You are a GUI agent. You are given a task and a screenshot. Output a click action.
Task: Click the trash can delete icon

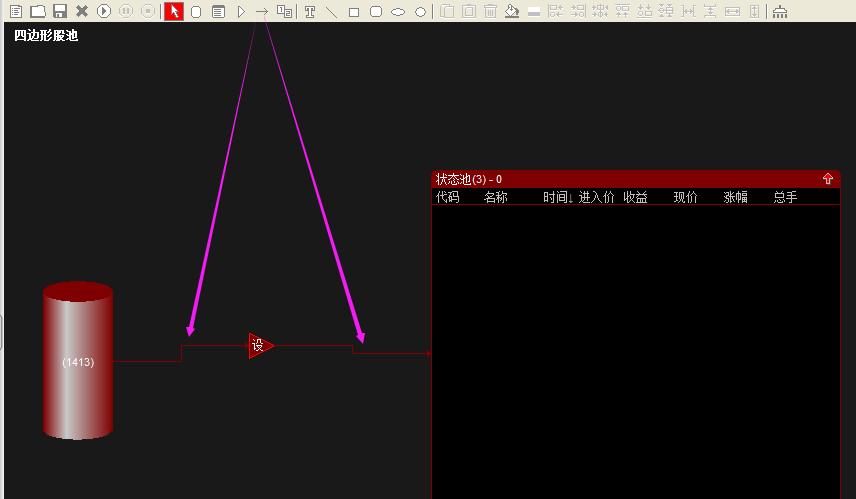click(490, 11)
